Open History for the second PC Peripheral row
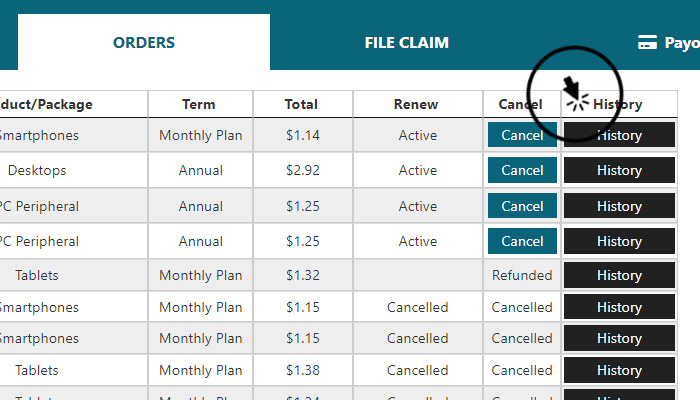 [x=619, y=241]
